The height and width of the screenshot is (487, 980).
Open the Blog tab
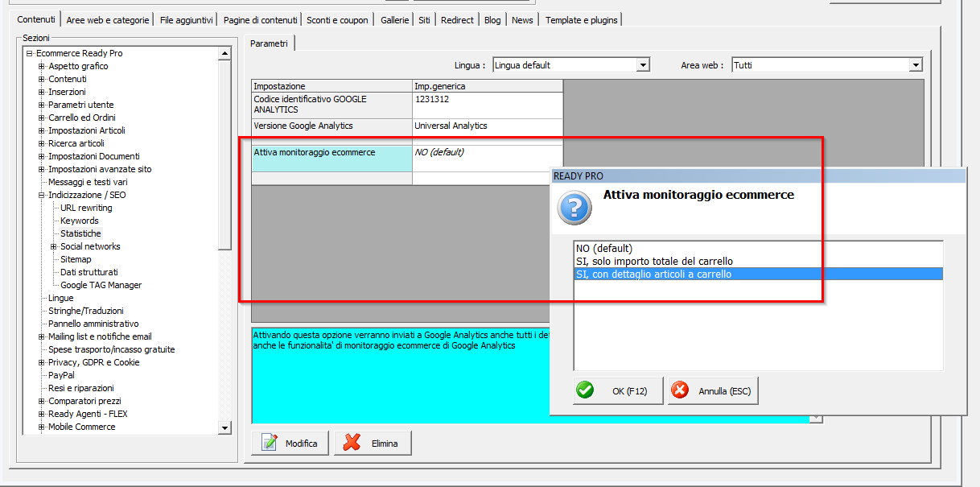(492, 20)
